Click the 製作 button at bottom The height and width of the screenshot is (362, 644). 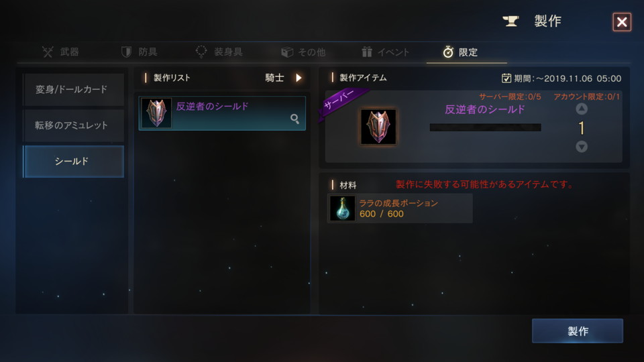578,330
